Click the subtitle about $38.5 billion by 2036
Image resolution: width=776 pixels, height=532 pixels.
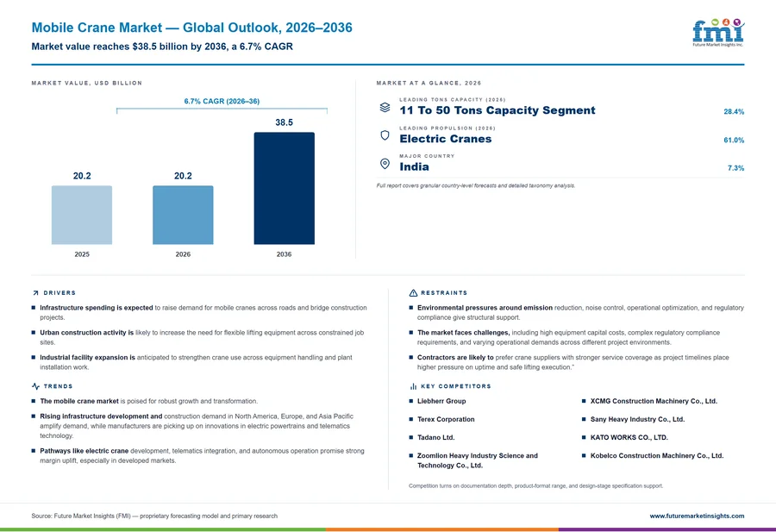(162, 47)
